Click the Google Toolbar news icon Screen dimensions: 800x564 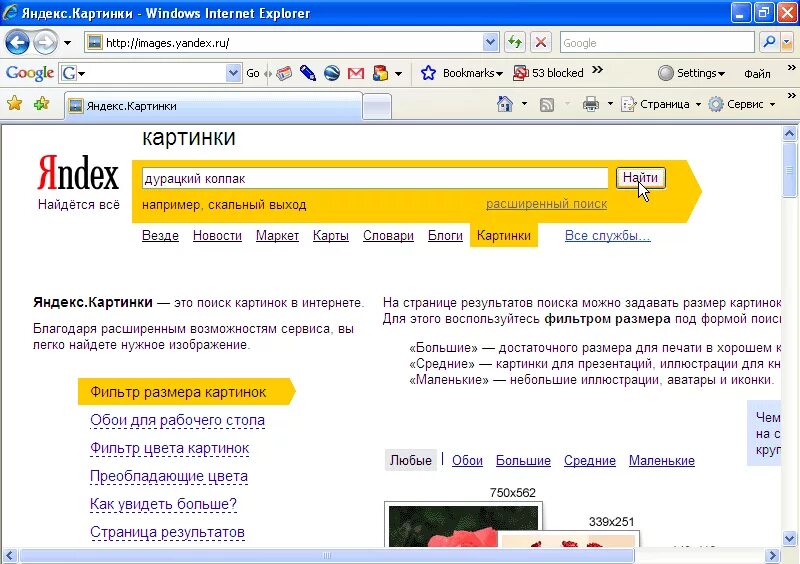point(284,73)
